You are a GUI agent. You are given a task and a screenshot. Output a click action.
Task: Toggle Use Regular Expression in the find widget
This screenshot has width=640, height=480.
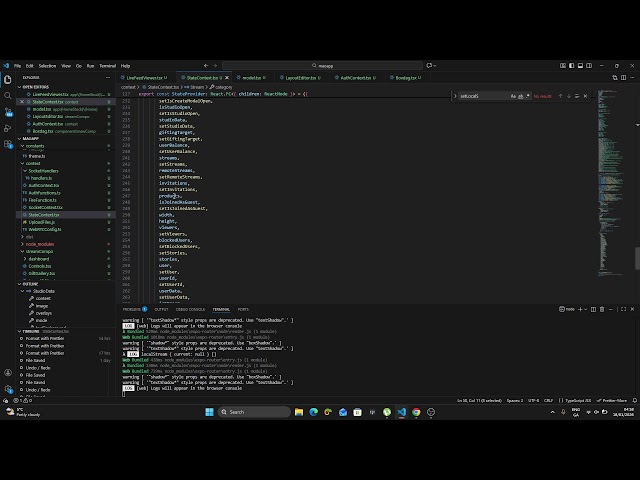528,96
